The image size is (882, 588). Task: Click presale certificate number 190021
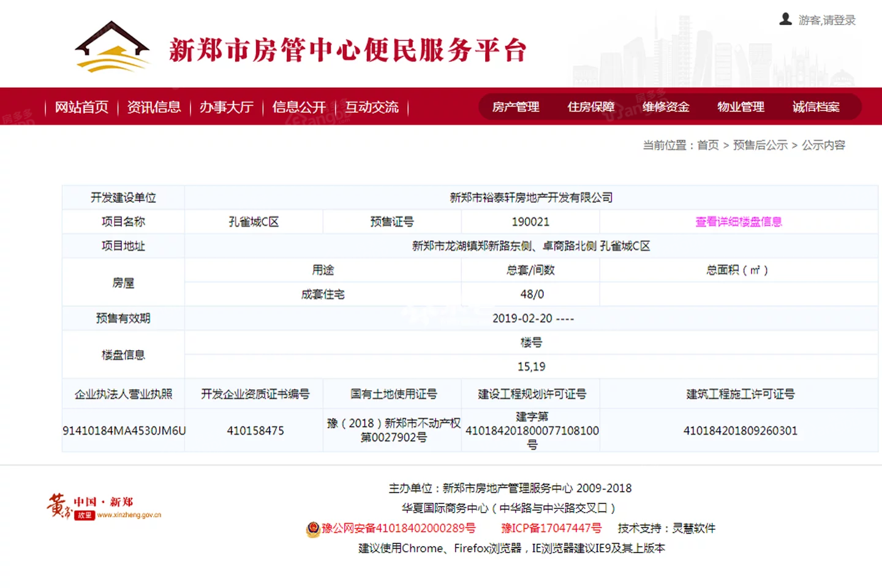pyautogui.click(x=530, y=222)
